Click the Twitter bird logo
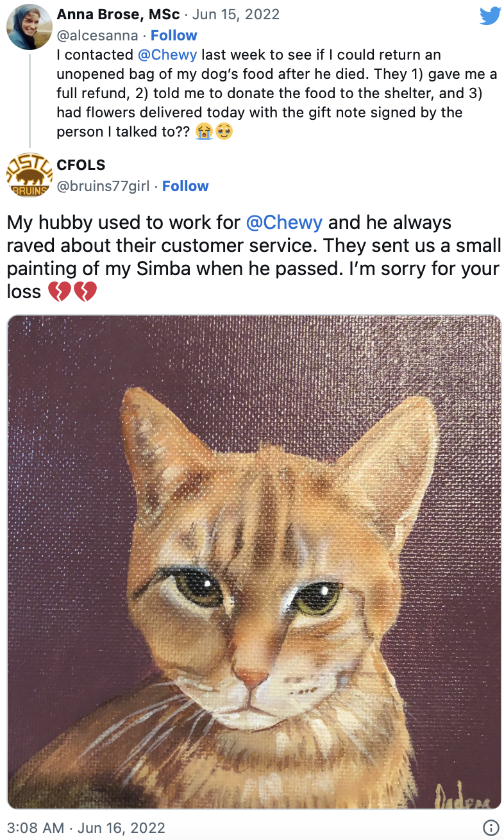Viewport: 504px width, 840px height. click(490, 15)
